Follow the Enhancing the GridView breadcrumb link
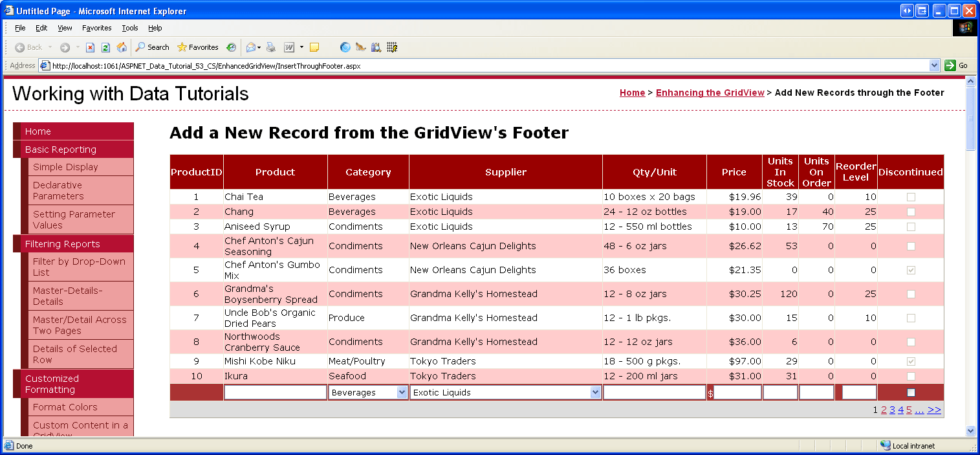 (x=710, y=93)
